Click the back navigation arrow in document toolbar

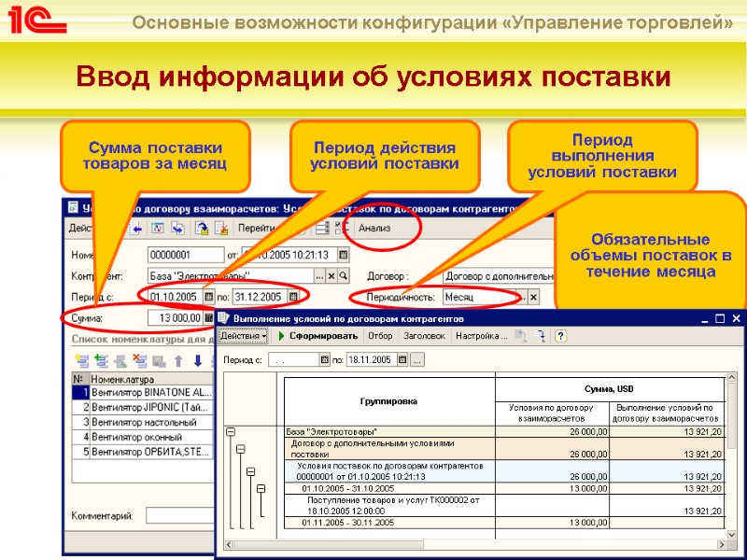[x=136, y=228]
